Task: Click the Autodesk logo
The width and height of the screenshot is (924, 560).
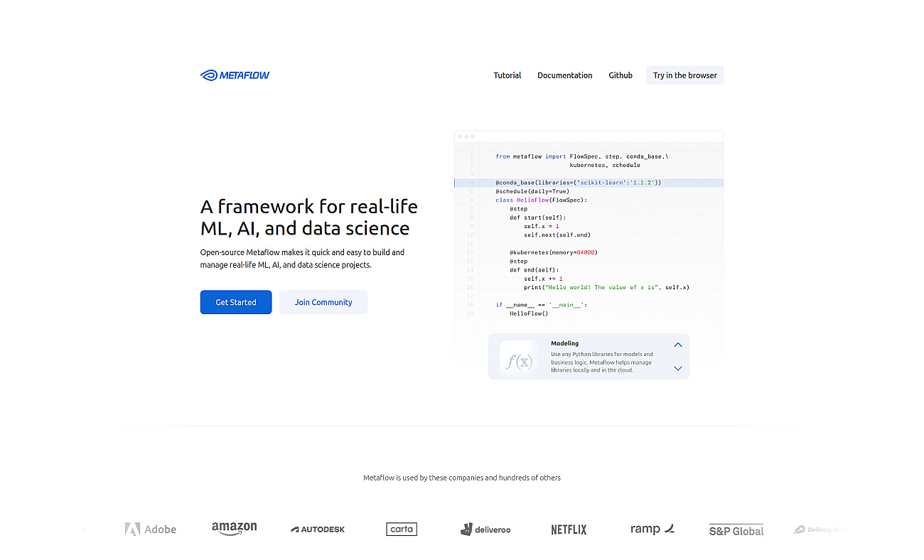Action: tap(318, 529)
